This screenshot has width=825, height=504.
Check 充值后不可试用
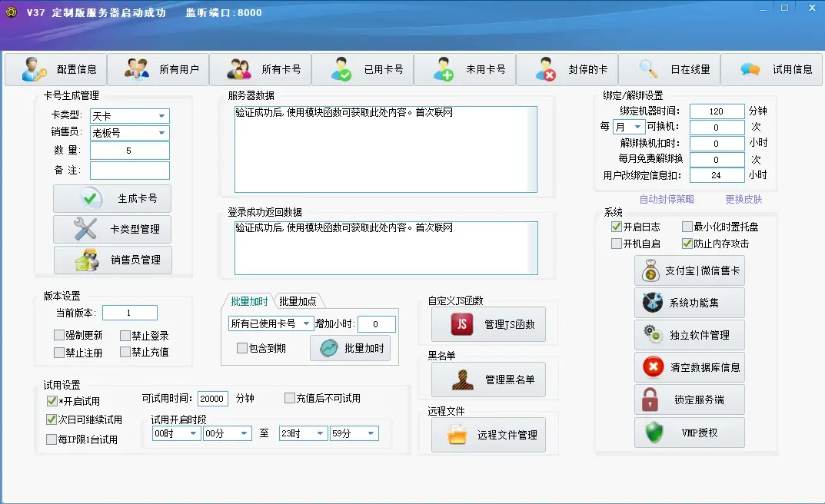tap(289, 398)
